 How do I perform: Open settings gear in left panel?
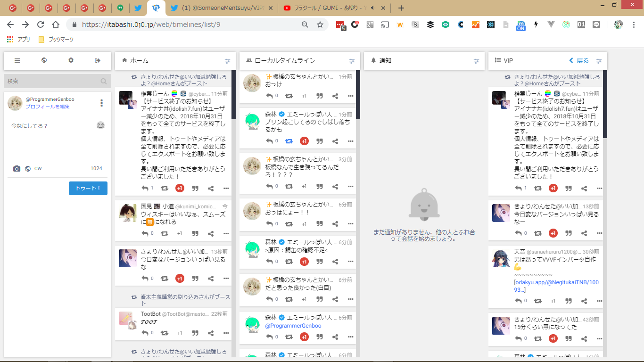pos(71,60)
